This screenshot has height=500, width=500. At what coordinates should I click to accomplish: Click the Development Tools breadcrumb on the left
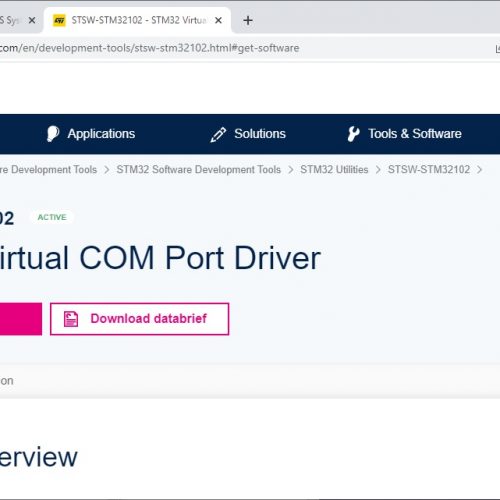point(48,169)
